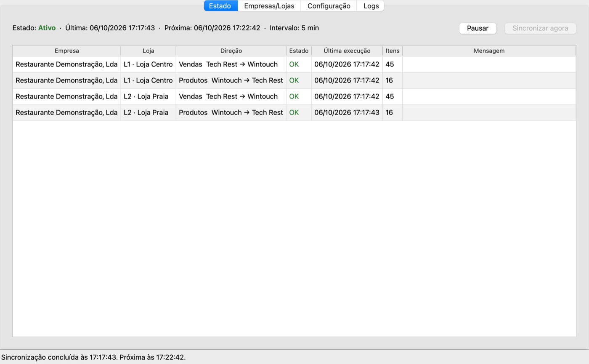This screenshot has height=364, width=589.
Task: Select the 'Vendas Tech Rest → Wintouch' cell for L2 · Loja Praia
Action: pyautogui.click(x=231, y=96)
